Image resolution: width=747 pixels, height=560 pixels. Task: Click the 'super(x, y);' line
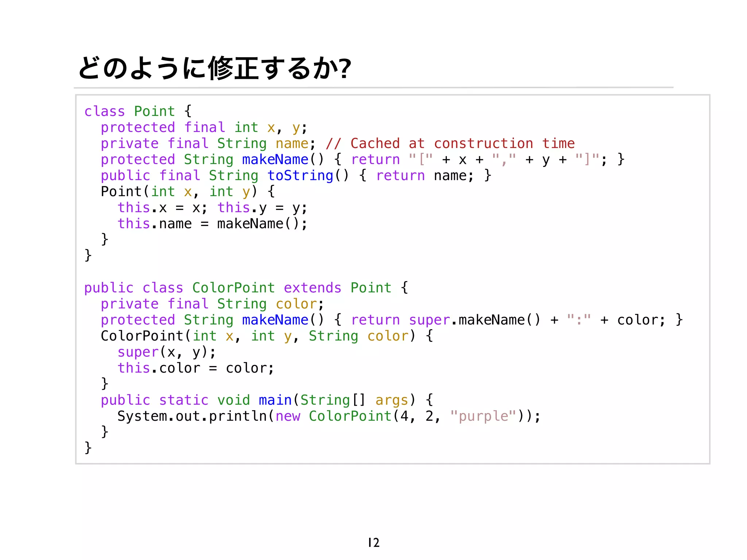point(167,352)
